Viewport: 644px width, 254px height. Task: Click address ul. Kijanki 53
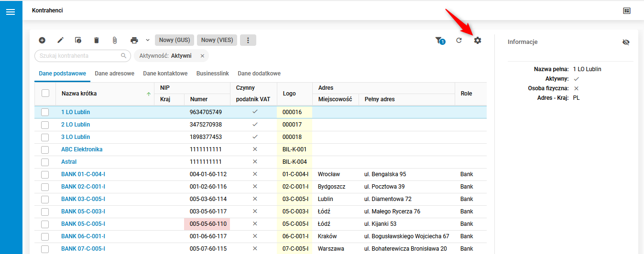[381, 224]
